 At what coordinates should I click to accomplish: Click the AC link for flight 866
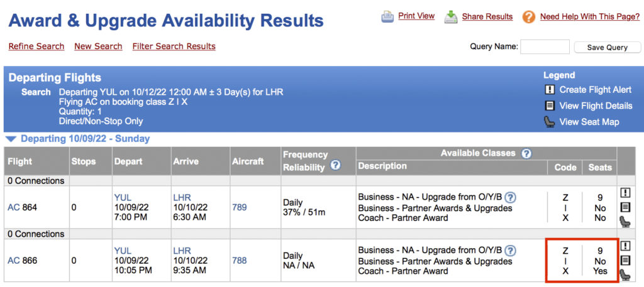tap(13, 261)
